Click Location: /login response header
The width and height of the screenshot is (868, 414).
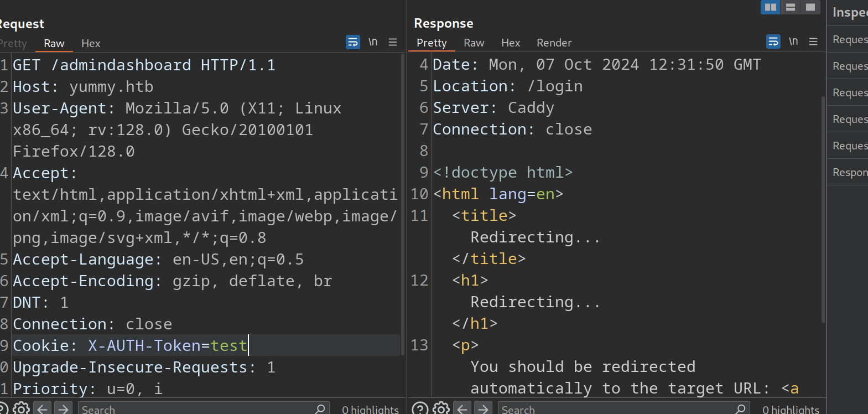(x=507, y=86)
